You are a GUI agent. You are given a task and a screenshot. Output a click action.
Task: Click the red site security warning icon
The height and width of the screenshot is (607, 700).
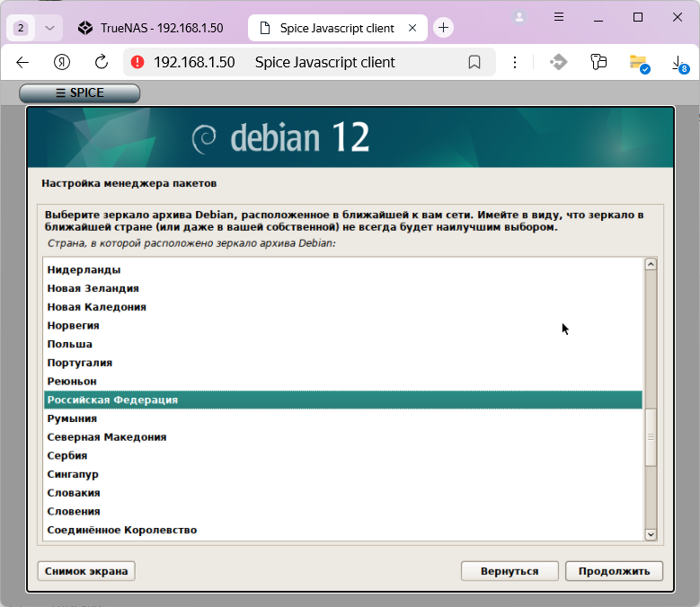pyautogui.click(x=137, y=62)
